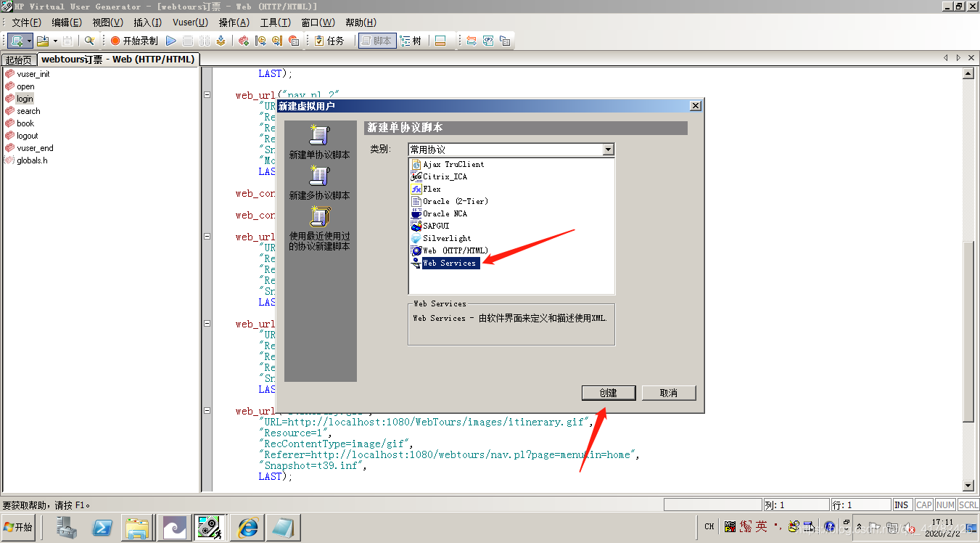
Task: Expand the arrow beside the Open Script icon
Action: point(55,41)
